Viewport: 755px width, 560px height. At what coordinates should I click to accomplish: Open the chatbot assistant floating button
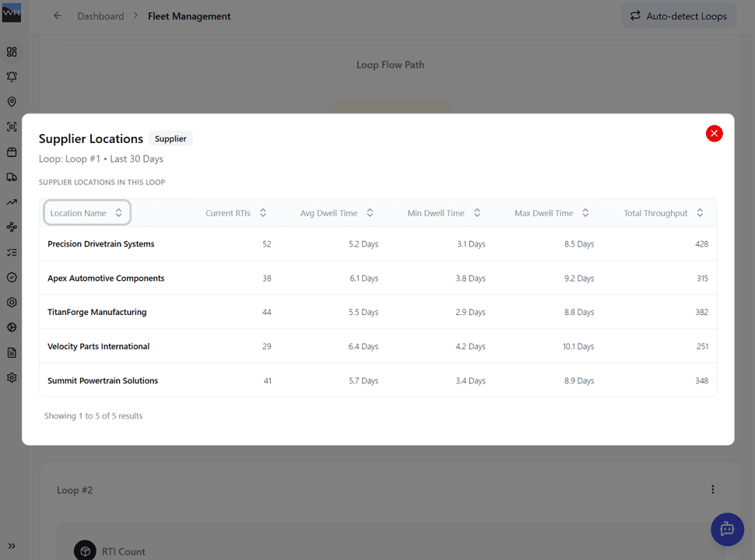tap(727, 529)
